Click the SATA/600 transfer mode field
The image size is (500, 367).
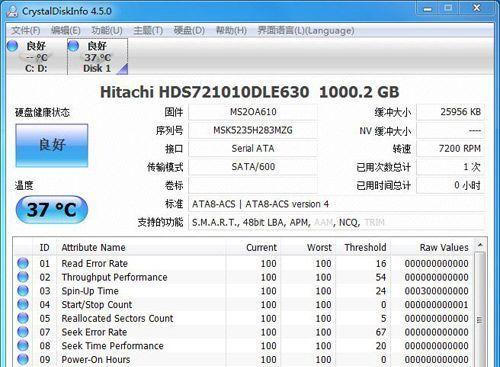[x=253, y=167]
